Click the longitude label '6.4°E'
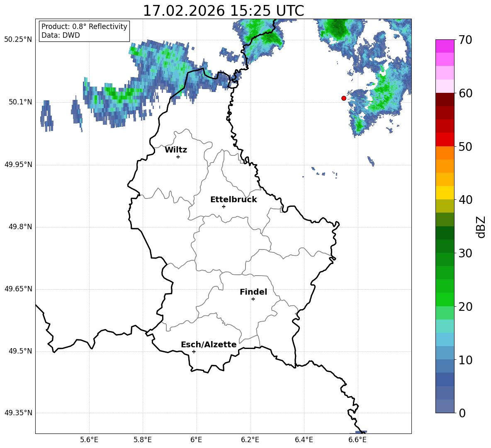Image resolution: width=491 pixels, height=448 pixels. click(x=304, y=440)
